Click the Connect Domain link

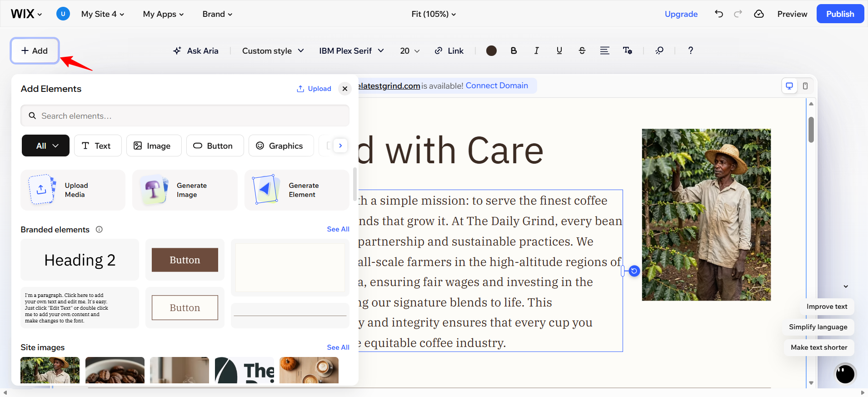497,85
